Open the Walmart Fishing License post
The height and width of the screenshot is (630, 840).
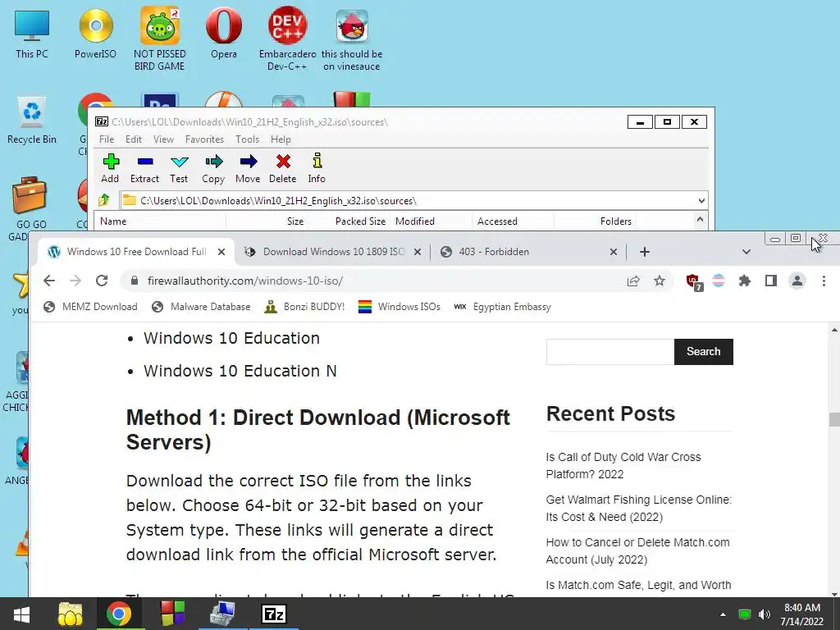(x=638, y=509)
